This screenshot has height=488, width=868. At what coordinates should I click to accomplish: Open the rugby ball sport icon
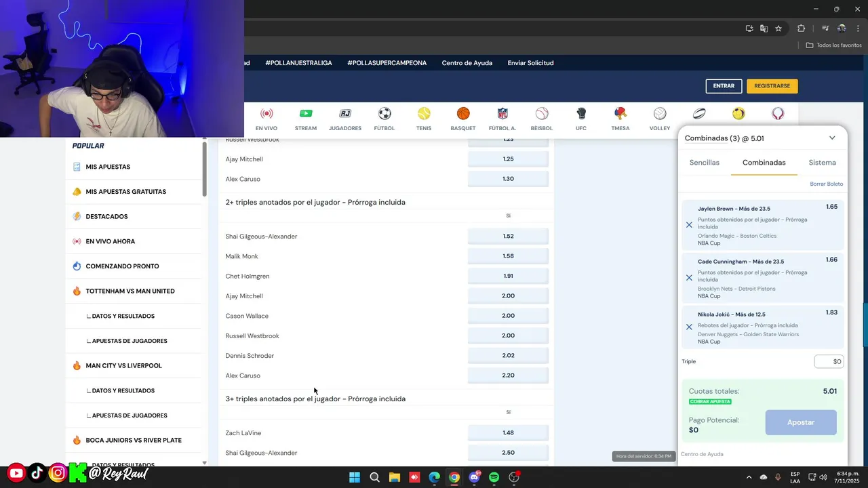699,113
